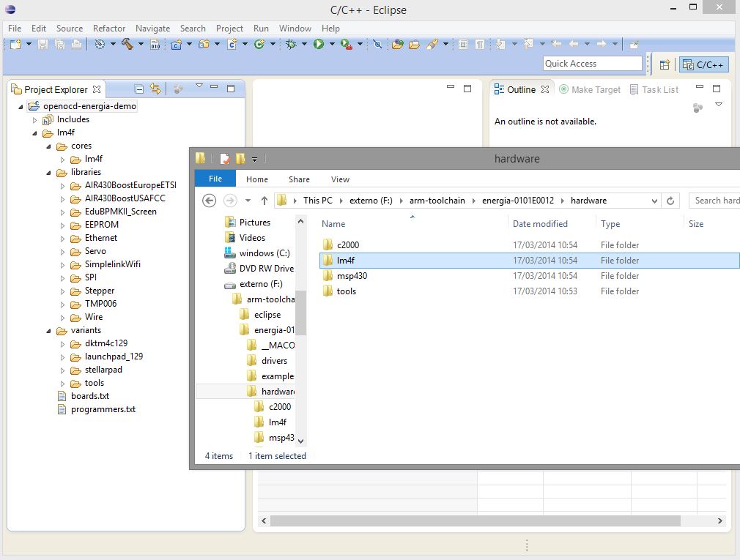This screenshot has height=560, width=740.
Task: Click the build configuration gear icon
Action: click(100, 45)
